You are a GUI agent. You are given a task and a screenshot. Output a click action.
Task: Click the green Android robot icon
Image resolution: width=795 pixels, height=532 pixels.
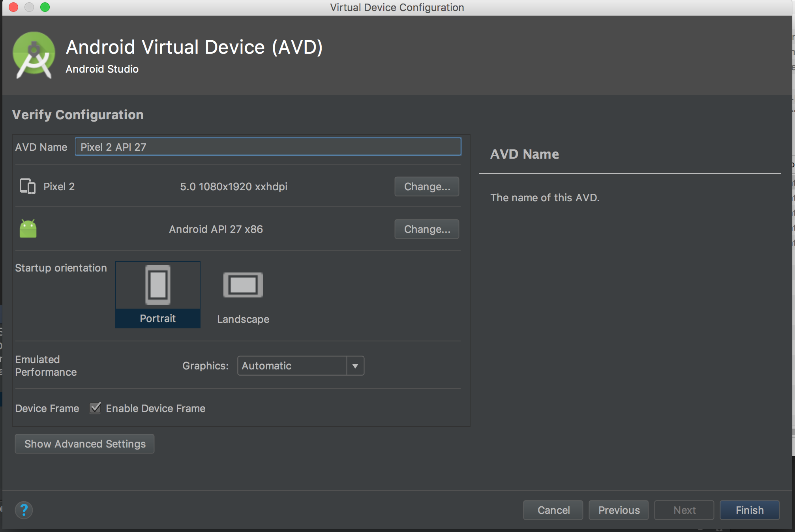(28, 229)
